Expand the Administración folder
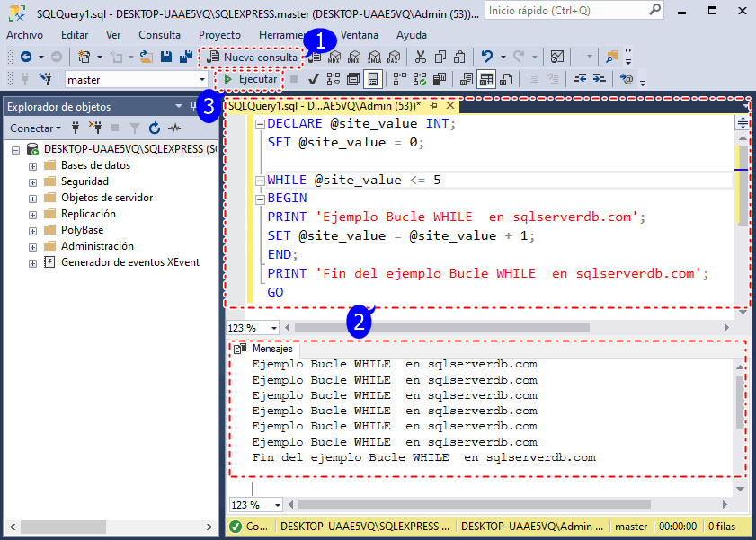Screen dimensions: 756x540 pos(32,247)
